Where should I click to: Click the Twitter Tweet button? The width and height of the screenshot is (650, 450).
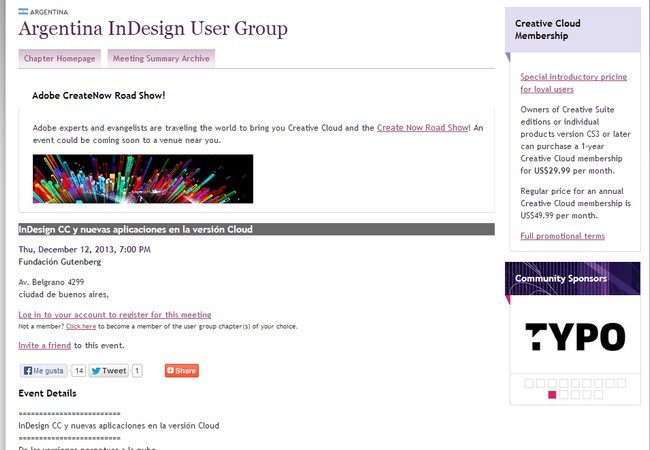point(108,370)
